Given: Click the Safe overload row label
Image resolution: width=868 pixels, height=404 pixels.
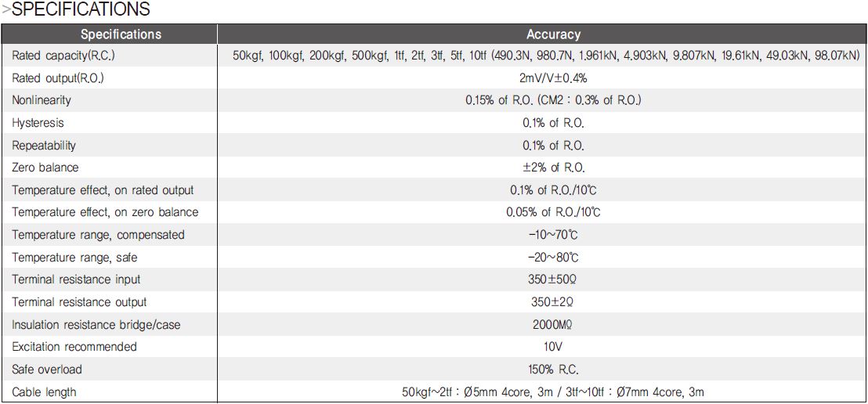Looking at the screenshot, I should click(46, 369).
